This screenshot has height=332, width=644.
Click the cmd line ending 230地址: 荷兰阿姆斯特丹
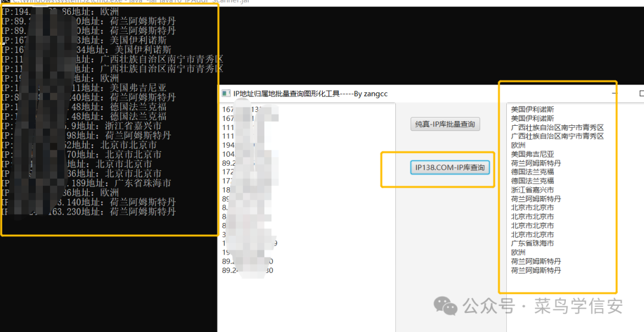pyautogui.click(x=89, y=212)
